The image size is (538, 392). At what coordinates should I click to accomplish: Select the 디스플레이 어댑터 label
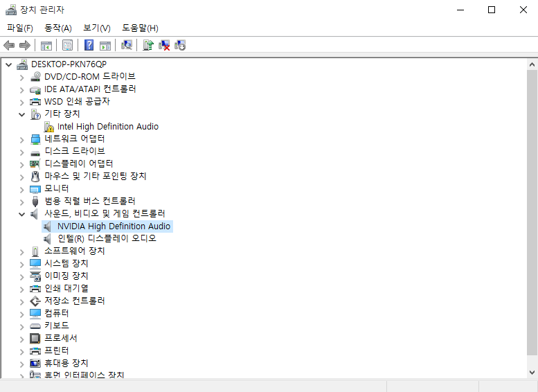(78, 163)
